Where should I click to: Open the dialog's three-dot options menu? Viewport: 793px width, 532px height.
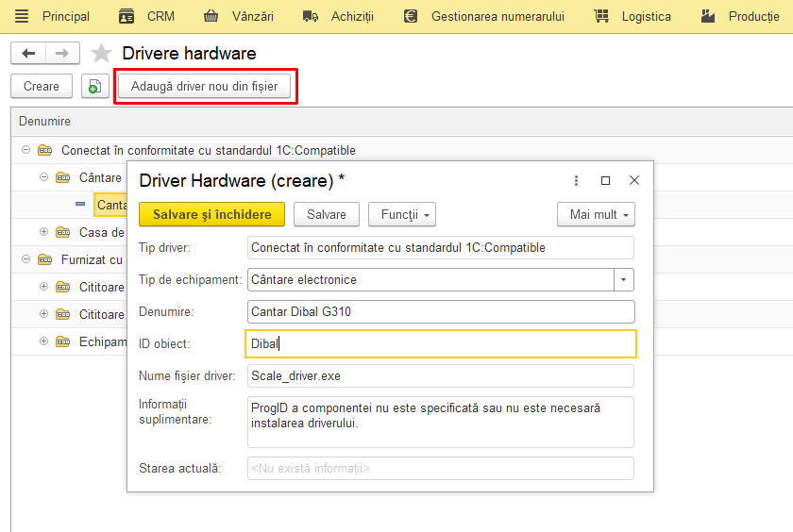point(576,180)
